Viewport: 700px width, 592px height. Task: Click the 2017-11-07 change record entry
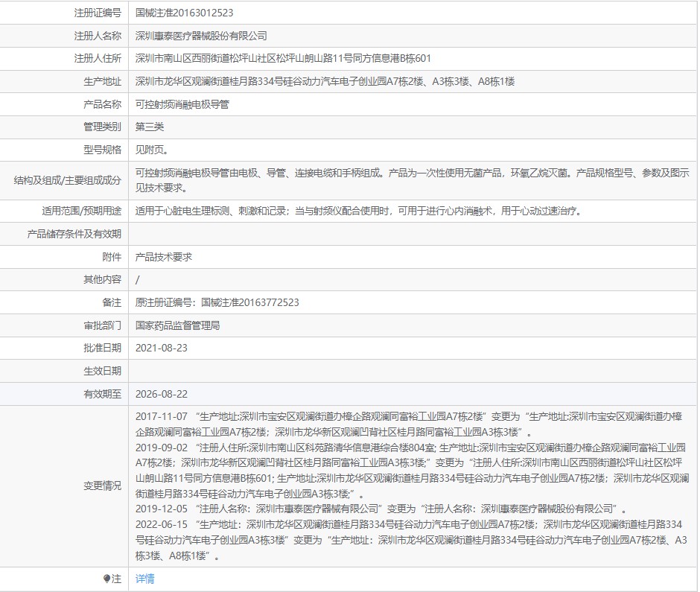pos(409,424)
